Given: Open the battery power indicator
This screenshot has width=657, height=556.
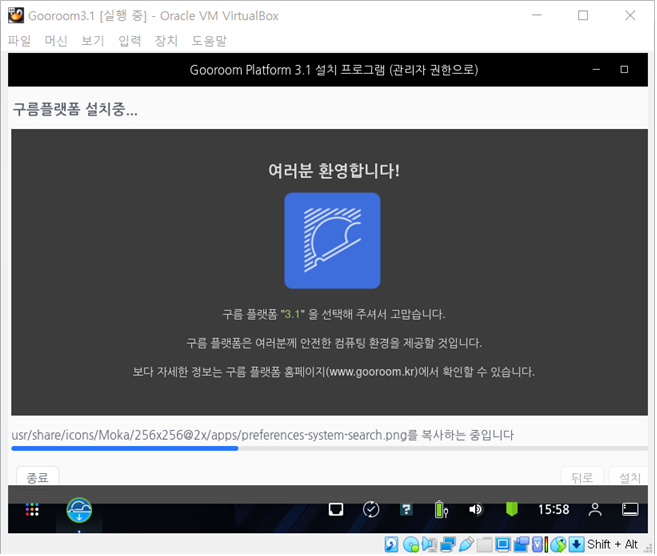Looking at the screenshot, I should pyautogui.click(x=441, y=509).
